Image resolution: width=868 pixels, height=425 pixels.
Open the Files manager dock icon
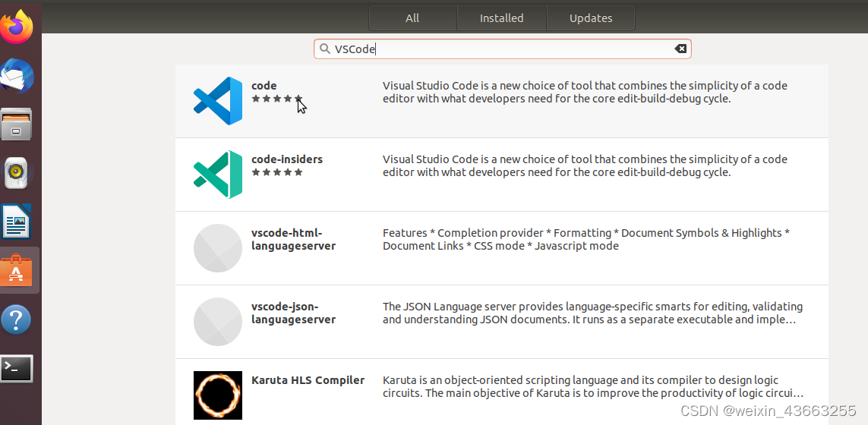coord(17,124)
